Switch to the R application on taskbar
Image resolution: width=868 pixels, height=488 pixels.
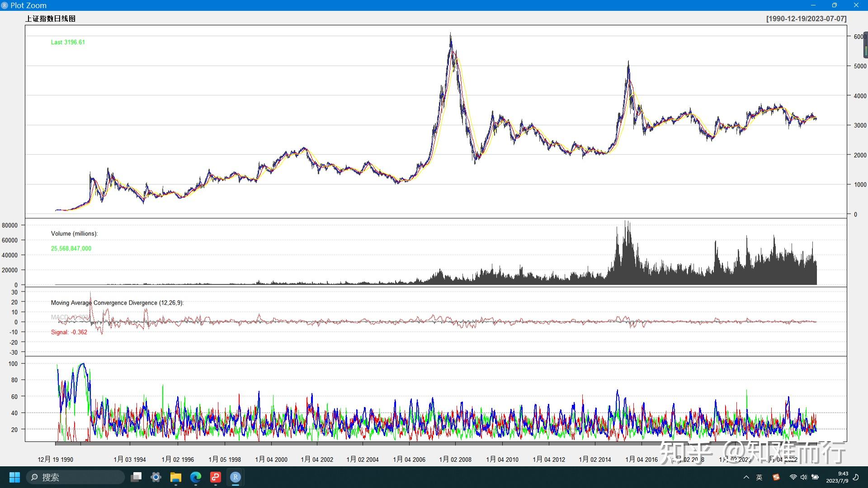click(x=236, y=477)
